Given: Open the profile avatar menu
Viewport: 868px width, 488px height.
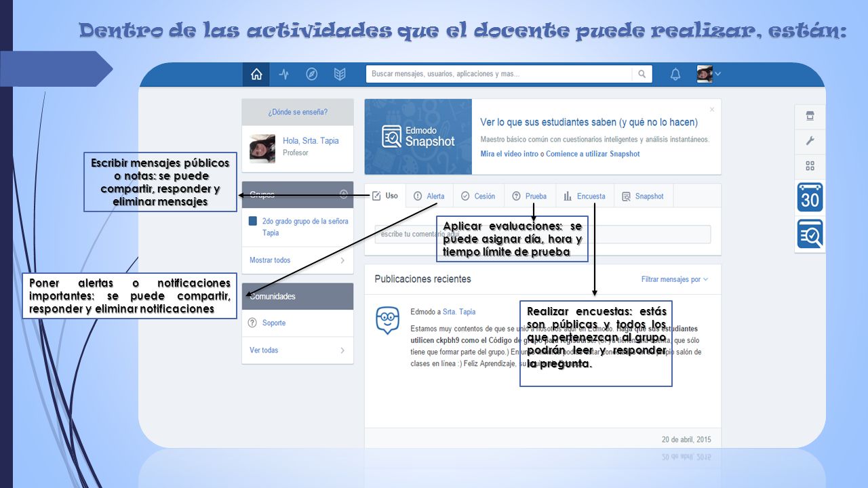Looking at the screenshot, I should coord(709,74).
